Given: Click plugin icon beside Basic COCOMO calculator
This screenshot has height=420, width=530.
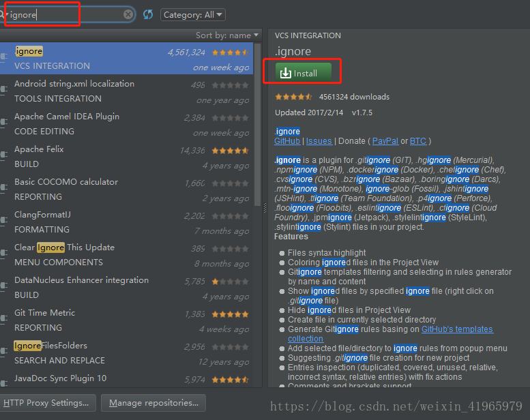Looking at the screenshot, I should (3, 187).
